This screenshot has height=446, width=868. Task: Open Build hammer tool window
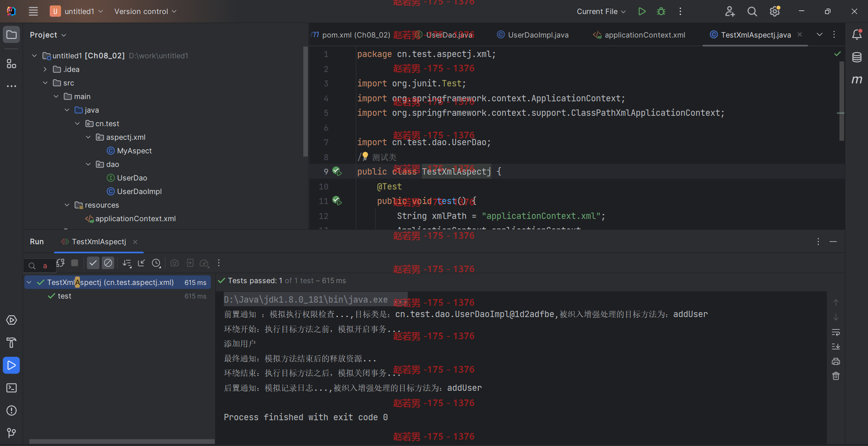[11, 343]
